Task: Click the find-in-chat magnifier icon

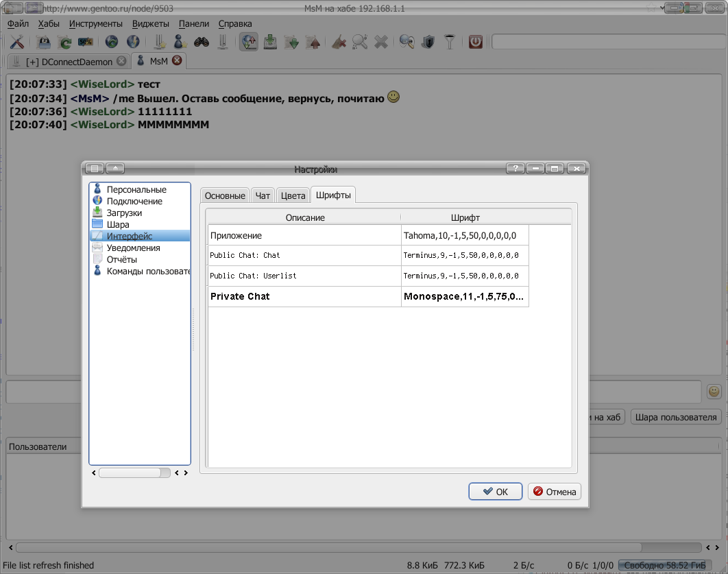Action: pos(360,42)
